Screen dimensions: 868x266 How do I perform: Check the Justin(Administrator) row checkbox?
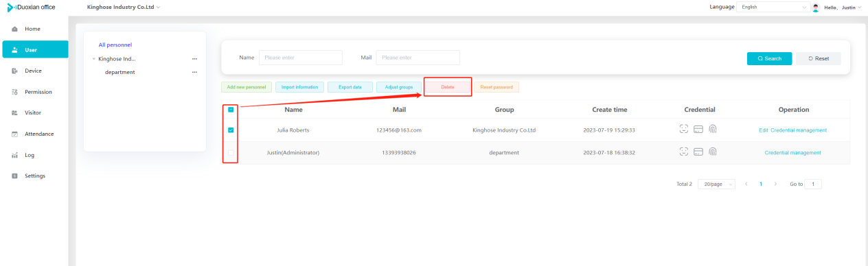[231, 152]
